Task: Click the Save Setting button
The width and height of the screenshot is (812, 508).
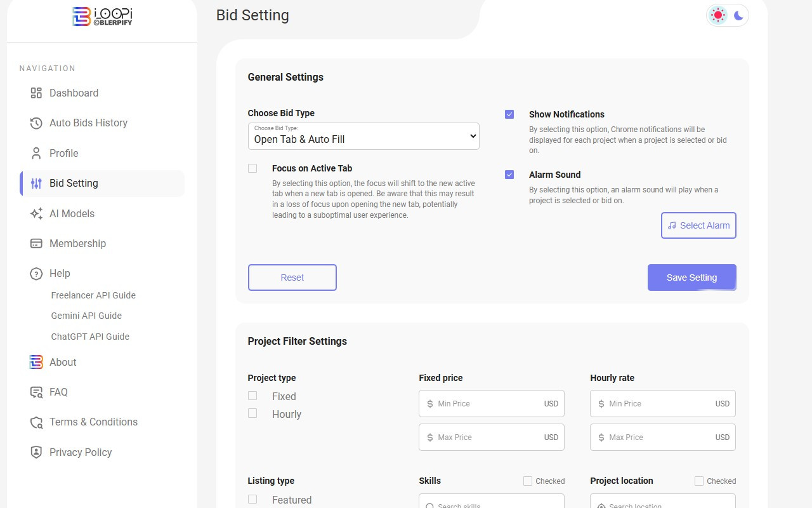Action: coord(692,277)
